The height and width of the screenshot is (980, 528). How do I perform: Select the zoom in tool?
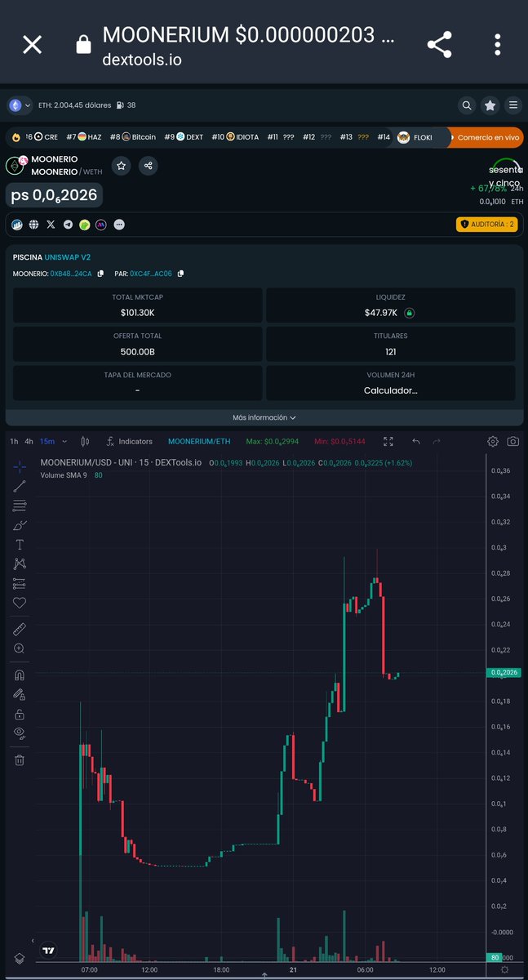(x=20, y=648)
